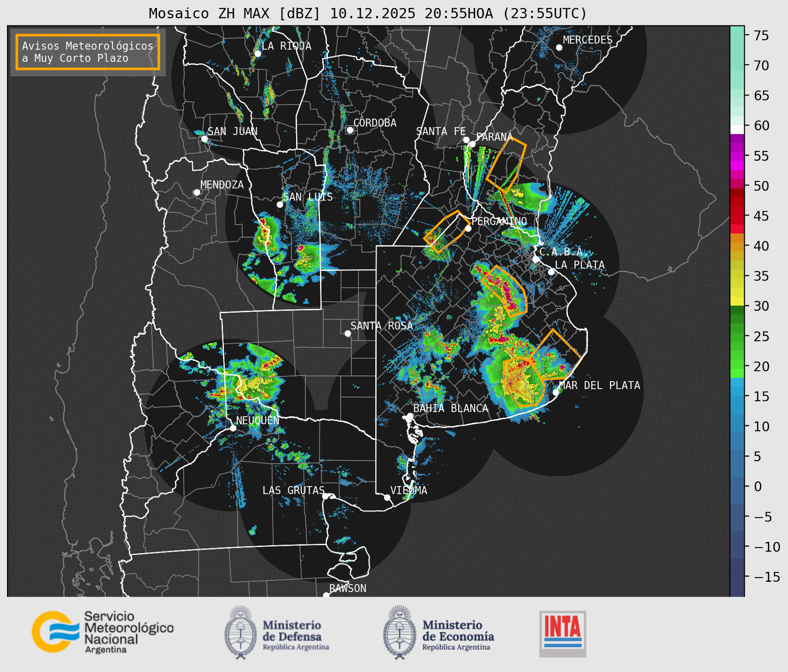The height and width of the screenshot is (672, 788).
Task: Pick the CÓRDOBA city label
Action: tap(375, 123)
